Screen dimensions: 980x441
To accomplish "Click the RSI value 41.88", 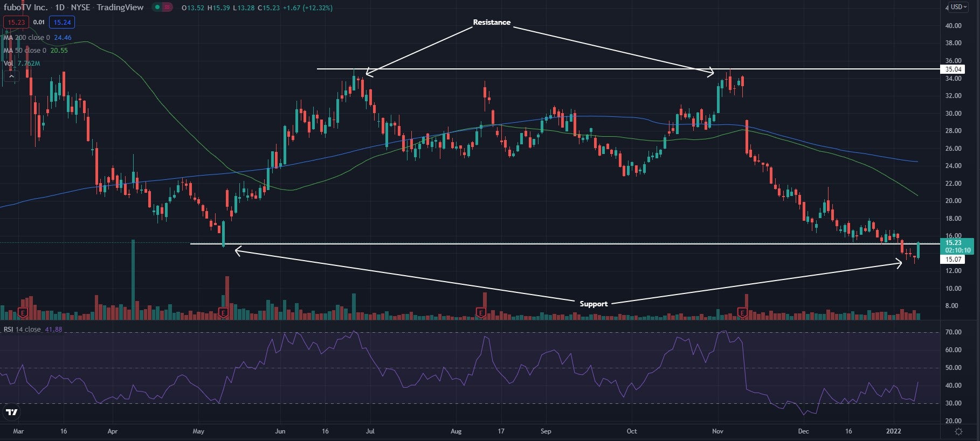I will click(x=54, y=330).
